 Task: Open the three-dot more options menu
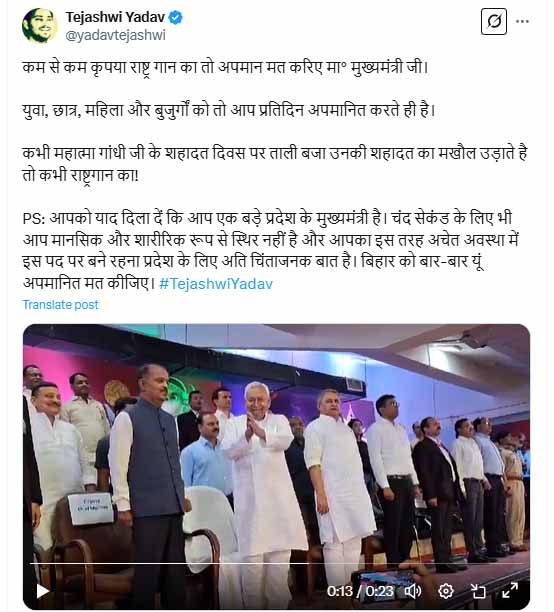[522, 21]
